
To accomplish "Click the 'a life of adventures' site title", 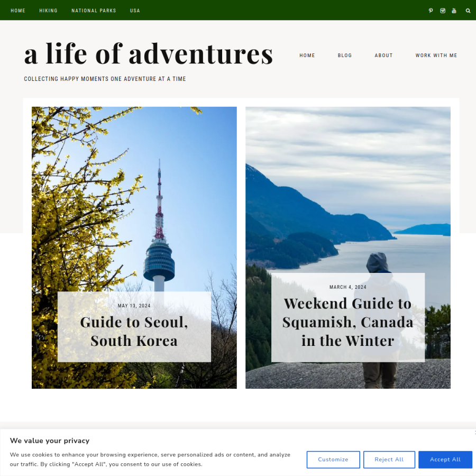I will coord(149,54).
